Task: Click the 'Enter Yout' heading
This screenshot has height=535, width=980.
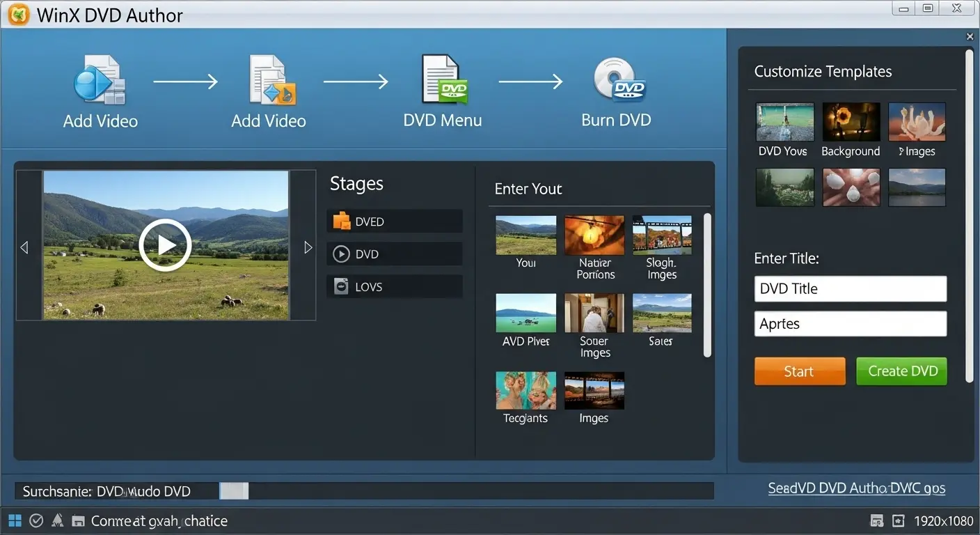Action: (x=528, y=189)
